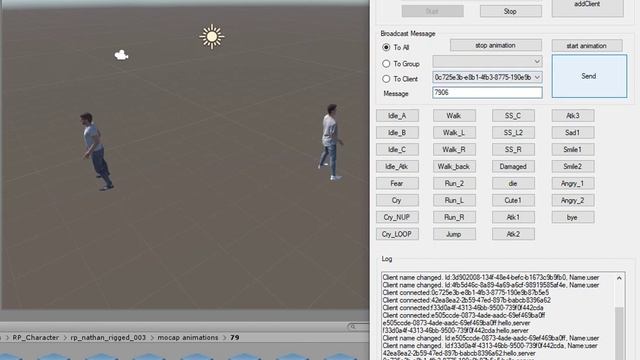
Task: Select the To Group radio button
Action: 386,64
